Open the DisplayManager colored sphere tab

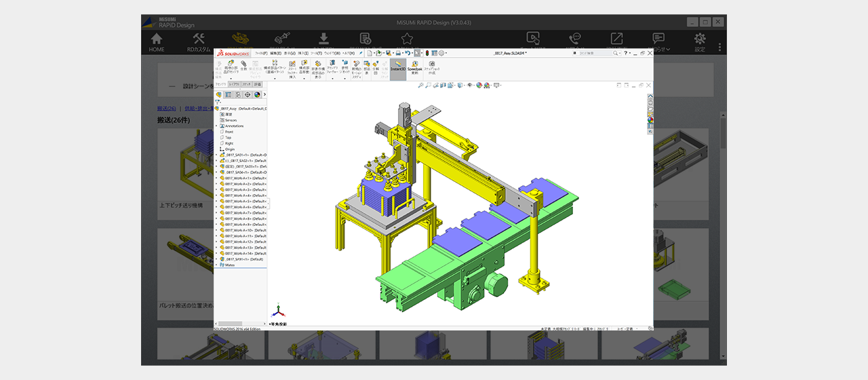(258, 95)
